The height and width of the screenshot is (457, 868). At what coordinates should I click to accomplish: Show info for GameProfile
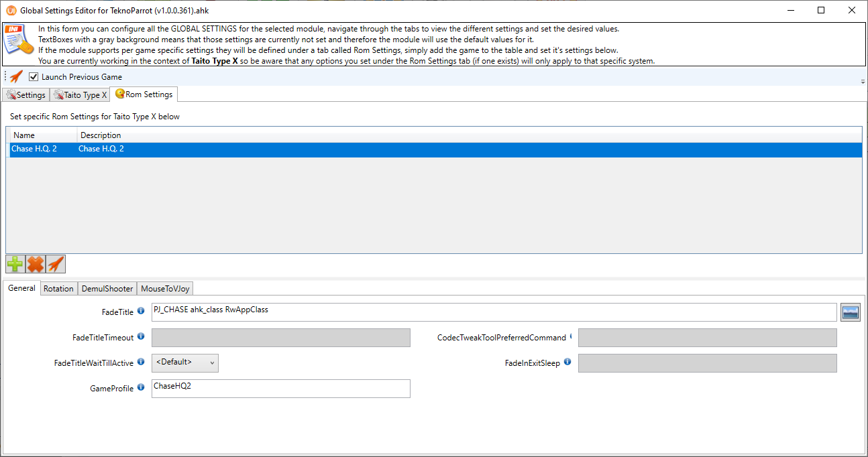141,387
